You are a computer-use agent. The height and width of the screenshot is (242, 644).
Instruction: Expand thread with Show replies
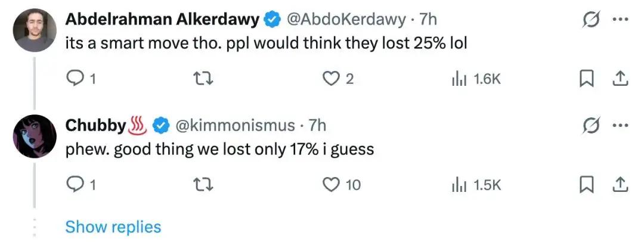point(113,227)
